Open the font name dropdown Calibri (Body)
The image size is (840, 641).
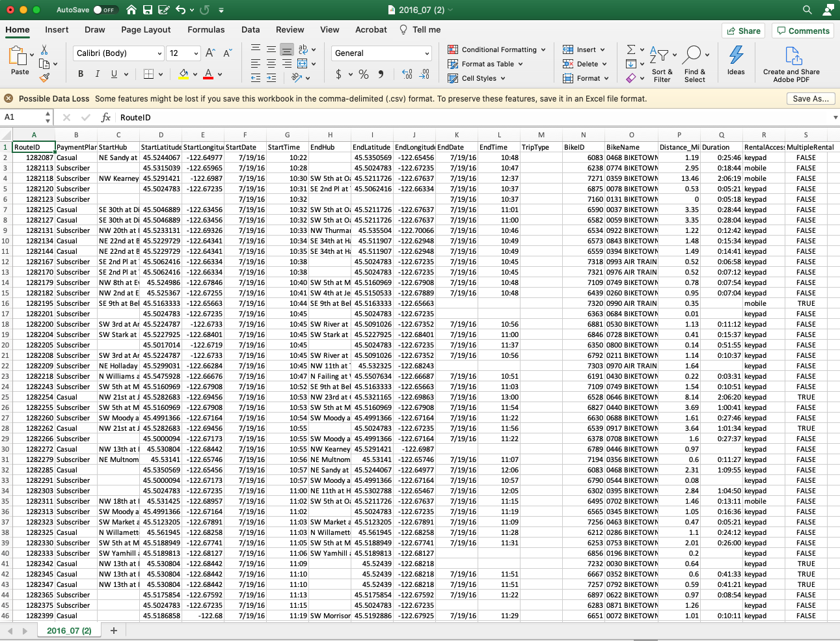(118, 53)
